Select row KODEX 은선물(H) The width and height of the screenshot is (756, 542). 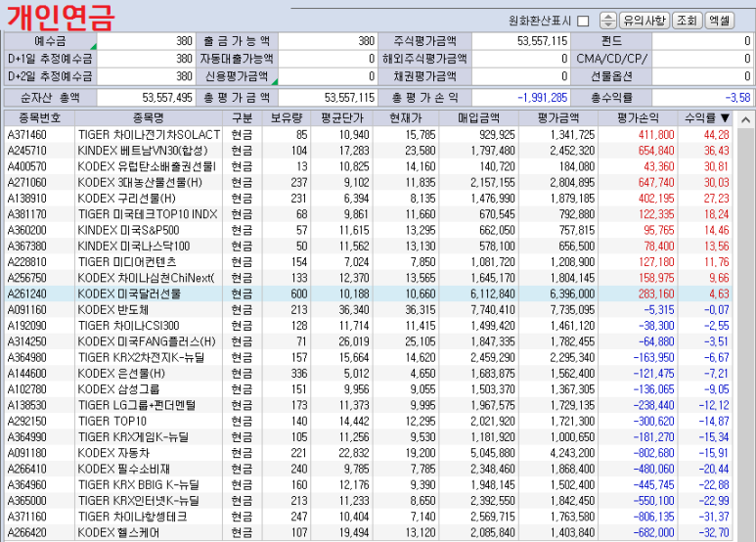pyautogui.click(x=368, y=373)
